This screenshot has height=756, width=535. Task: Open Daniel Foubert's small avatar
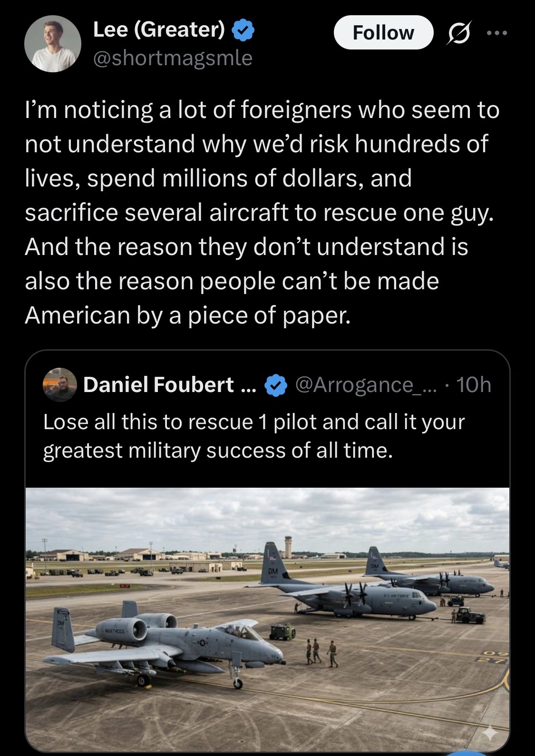coord(60,384)
